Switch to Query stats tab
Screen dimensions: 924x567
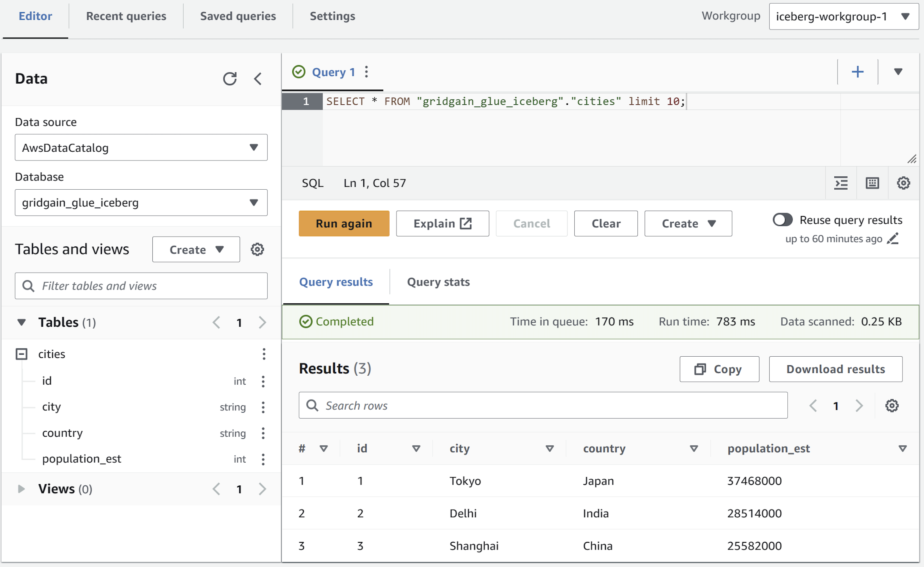click(x=438, y=282)
